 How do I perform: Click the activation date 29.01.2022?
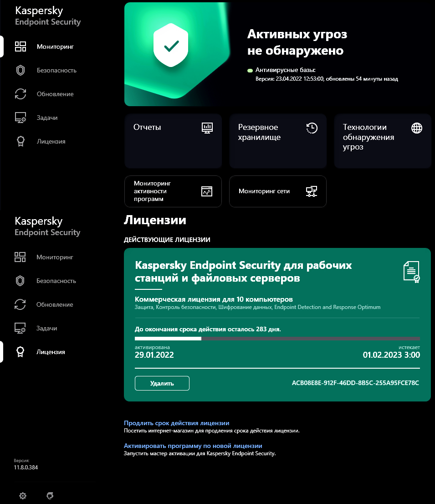click(154, 355)
